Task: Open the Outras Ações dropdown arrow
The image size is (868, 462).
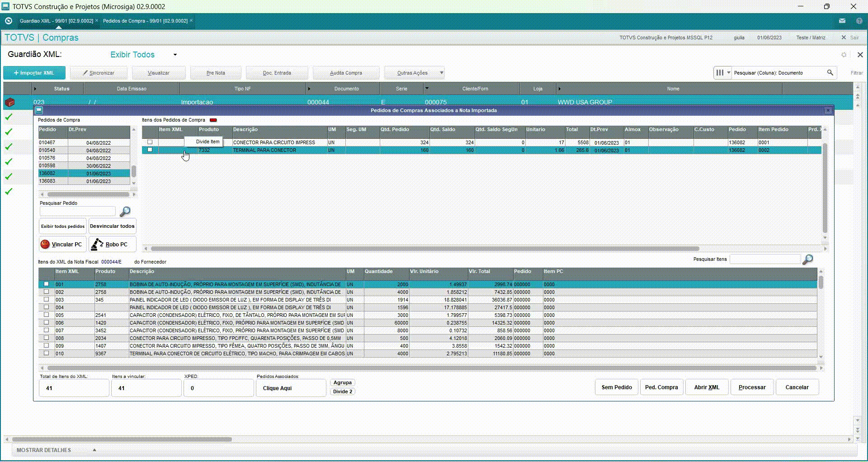Action: [441, 73]
